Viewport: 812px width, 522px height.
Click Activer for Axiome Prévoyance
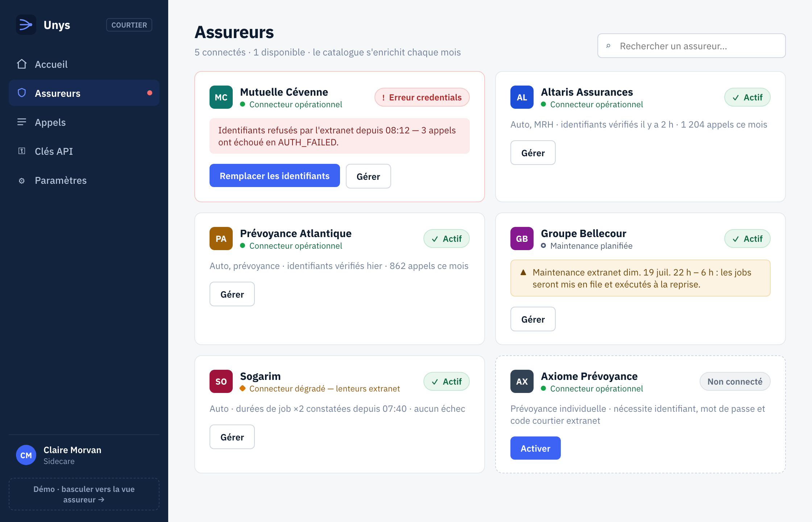pyautogui.click(x=535, y=448)
